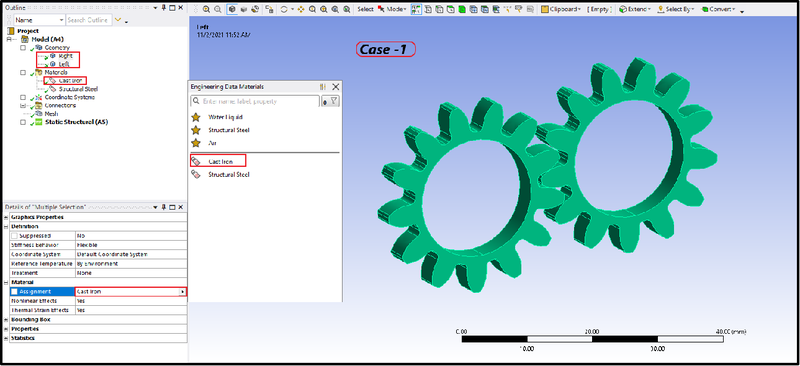800x366 pixels.
Task: Pin the Outline panel
Action: pos(164,8)
